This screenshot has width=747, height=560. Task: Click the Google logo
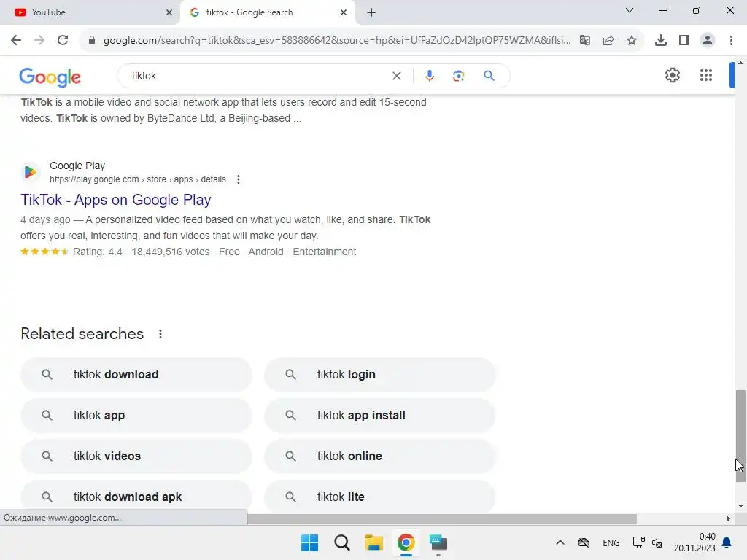point(50,77)
